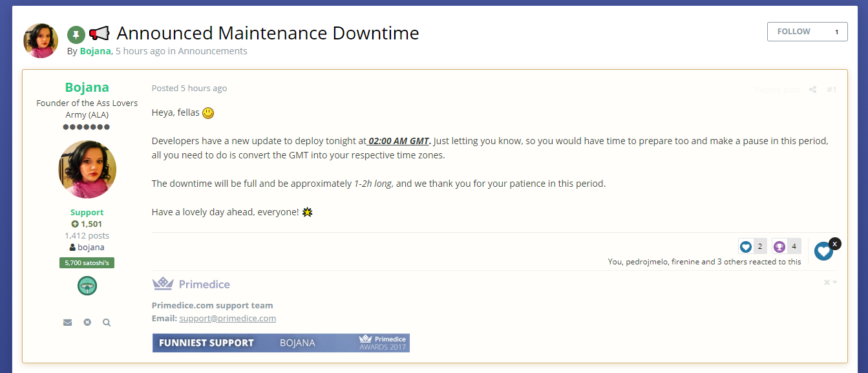868x373 pixels.
Task: View who gave the purple trophy reaction
Action: (787, 246)
